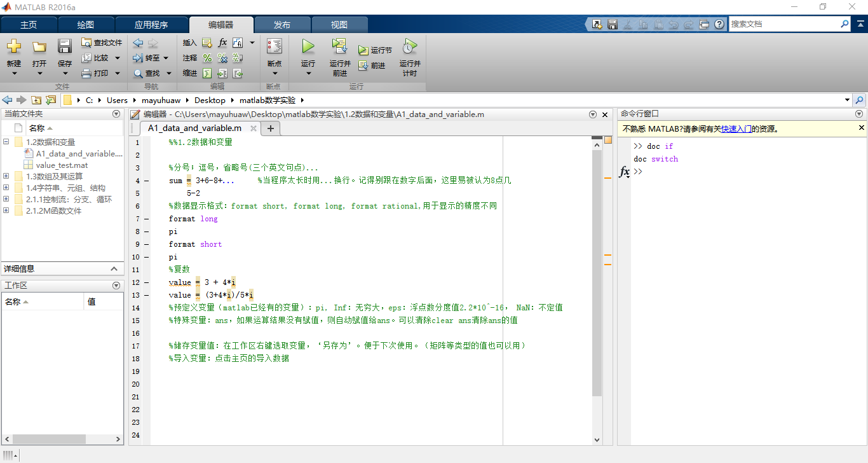868x463 pixels.
Task: Collapse the 1.2数据和变量 folder
Action: [x=6, y=142]
